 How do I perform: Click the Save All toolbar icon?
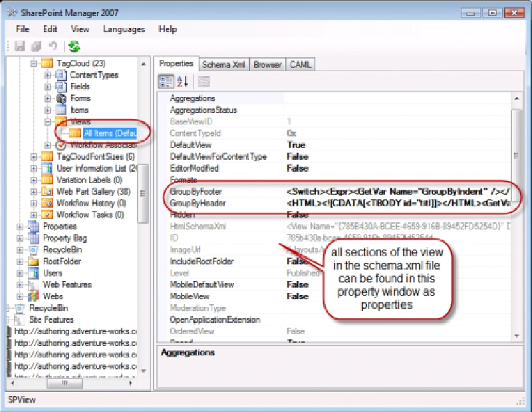tap(36, 46)
